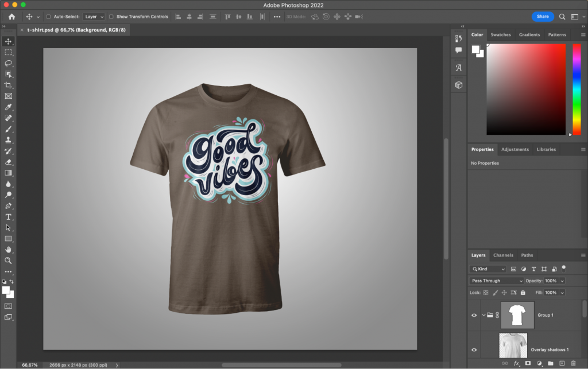Pick the Eyedropper tool
The width and height of the screenshot is (588, 369).
click(x=9, y=107)
